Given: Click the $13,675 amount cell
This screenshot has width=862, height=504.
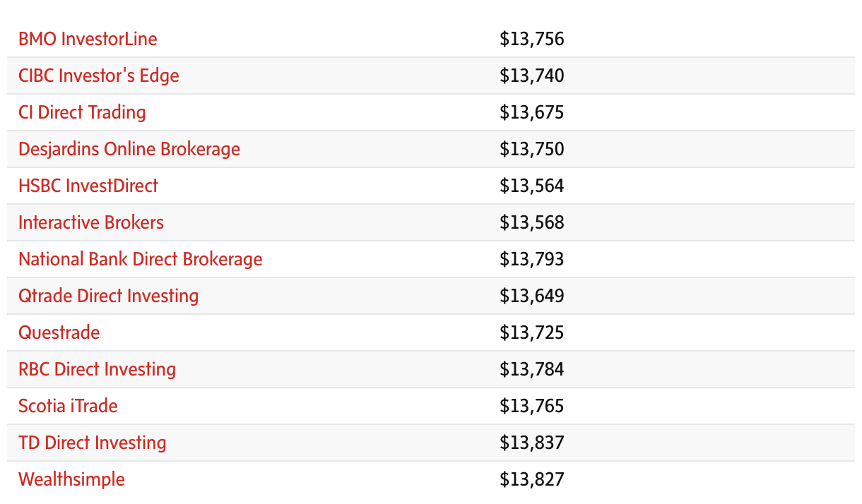Looking at the screenshot, I should [532, 112].
